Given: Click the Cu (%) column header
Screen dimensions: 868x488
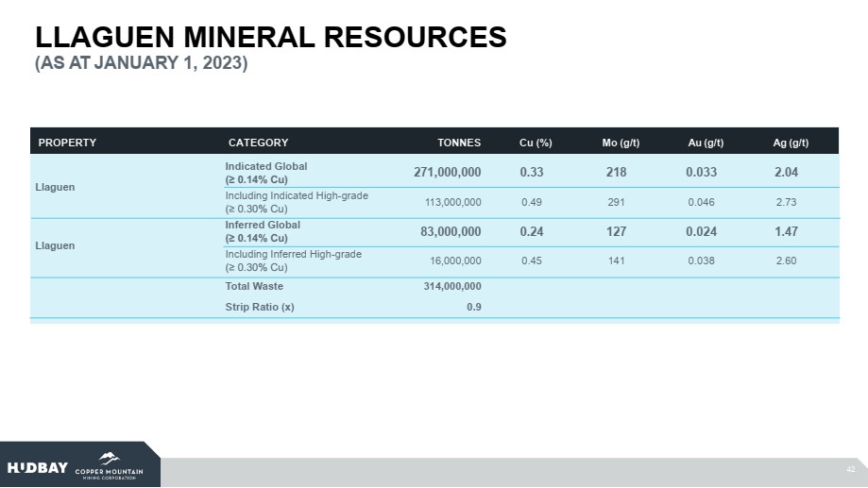Looking at the screenshot, I should pos(536,143).
